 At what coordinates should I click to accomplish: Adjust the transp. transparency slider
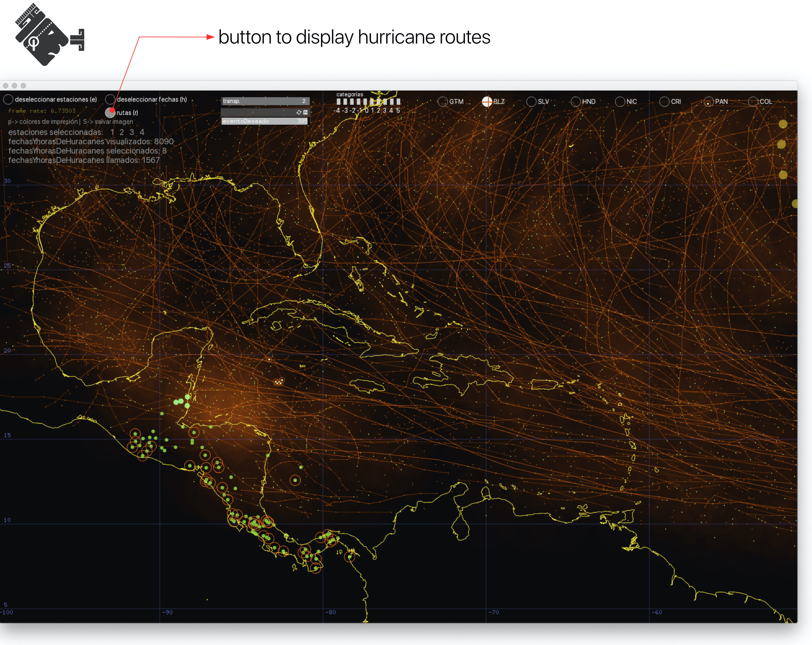[x=265, y=101]
